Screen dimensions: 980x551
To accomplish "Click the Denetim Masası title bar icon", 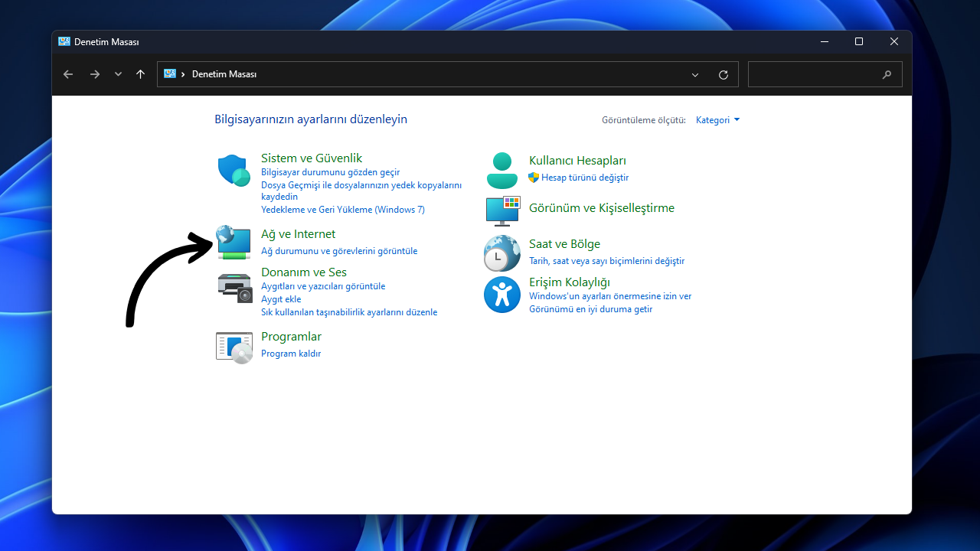I will pos(64,41).
